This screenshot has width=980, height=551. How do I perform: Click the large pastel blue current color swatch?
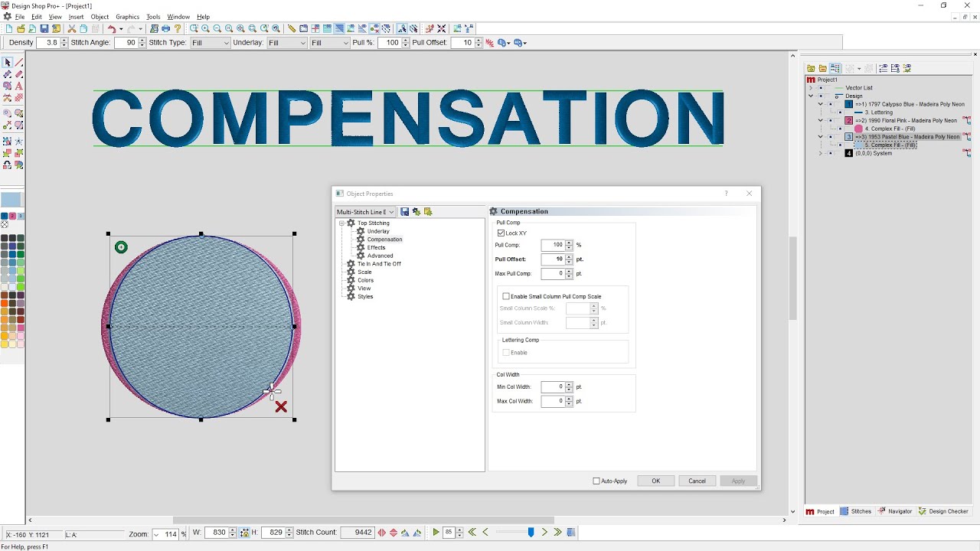[x=11, y=201]
